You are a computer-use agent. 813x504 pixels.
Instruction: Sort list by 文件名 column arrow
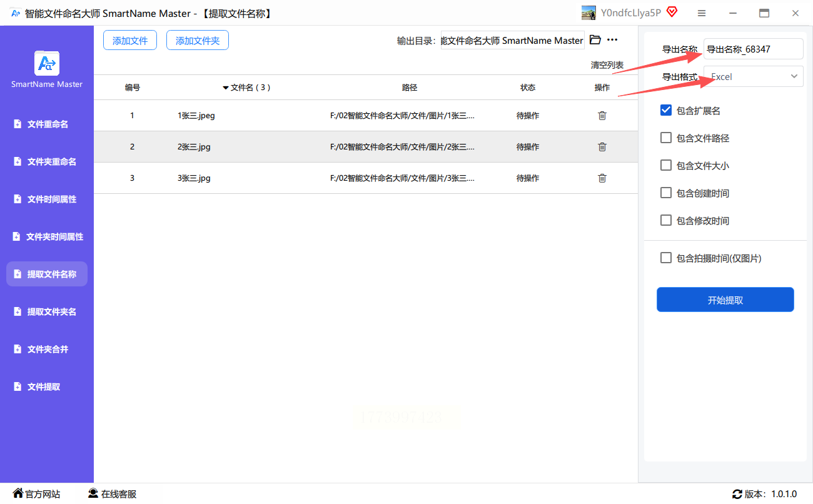tap(226, 88)
